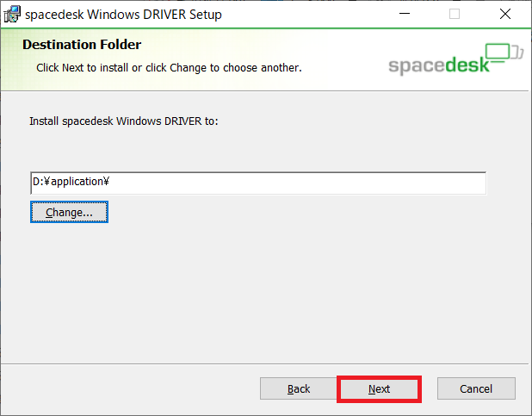This screenshot has width=532, height=416.
Task: Click 'Install spacedesk Windows DRIVER to:' label
Action: 124,121
